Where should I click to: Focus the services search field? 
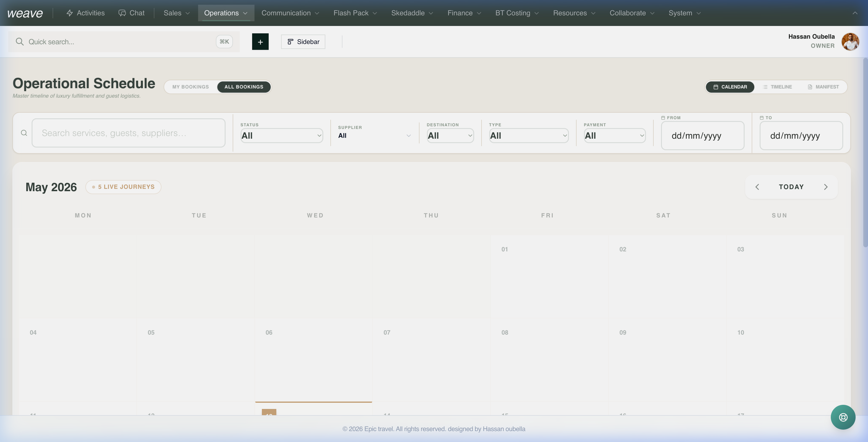click(128, 133)
